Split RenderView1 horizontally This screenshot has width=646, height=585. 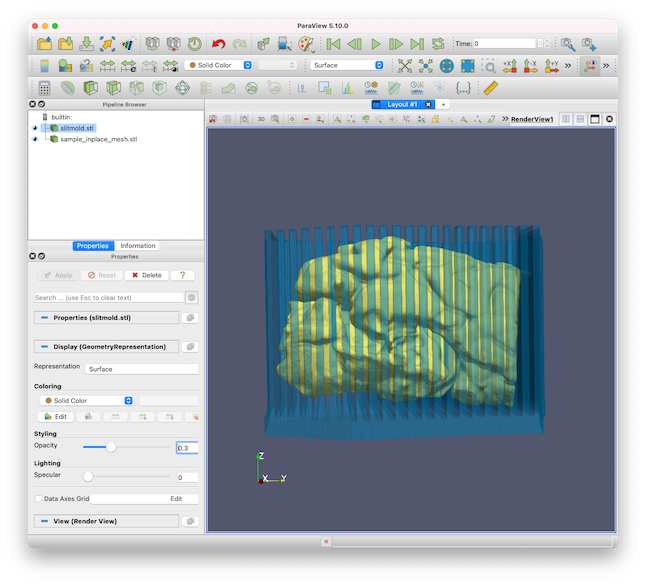(566, 119)
